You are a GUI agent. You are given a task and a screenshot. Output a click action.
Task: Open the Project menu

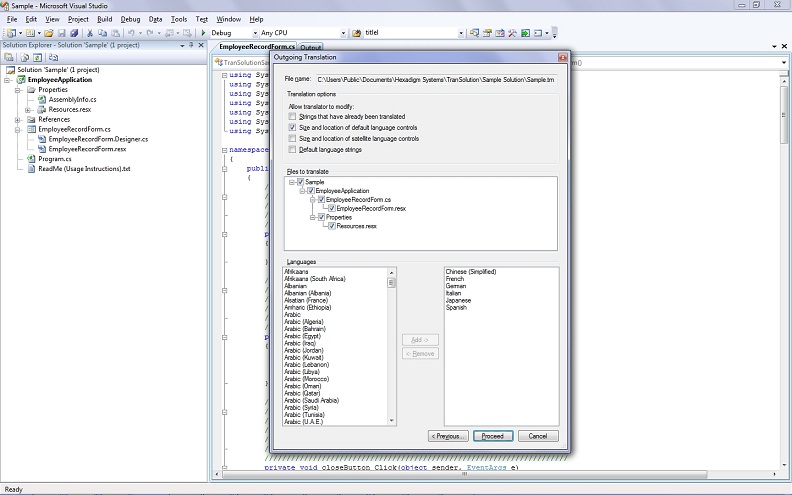[78, 19]
